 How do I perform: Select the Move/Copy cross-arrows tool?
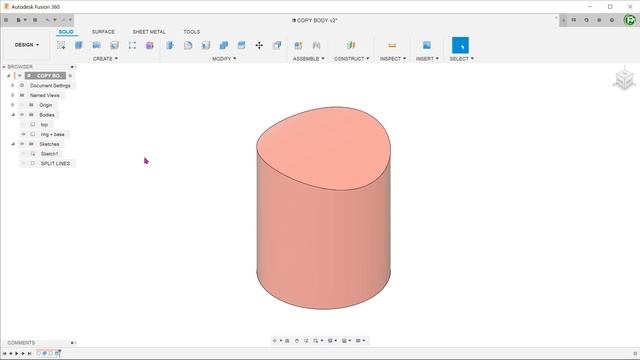(259, 45)
